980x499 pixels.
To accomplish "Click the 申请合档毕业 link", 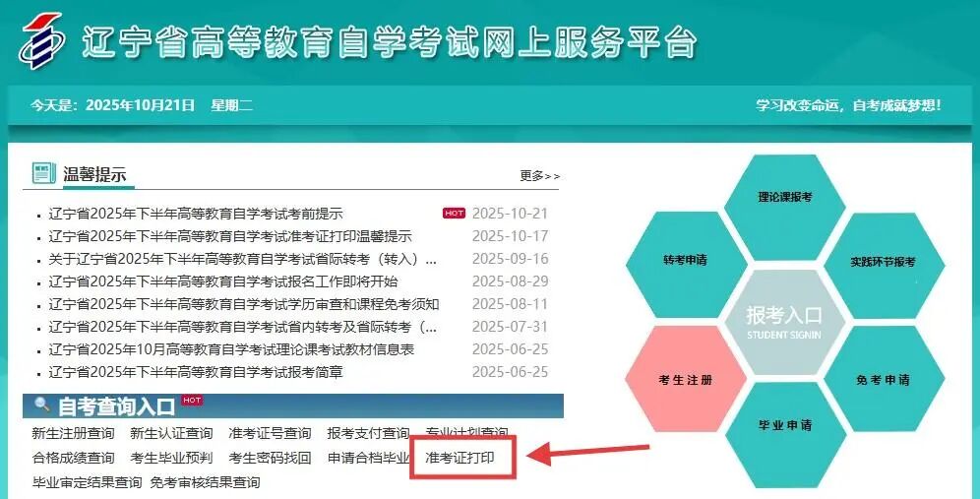I will click(368, 458).
